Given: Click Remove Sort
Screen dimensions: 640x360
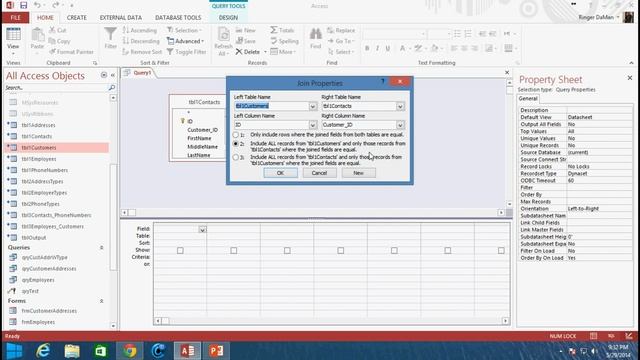Looking at the screenshot, I should pyautogui.click(x=142, y=52).
